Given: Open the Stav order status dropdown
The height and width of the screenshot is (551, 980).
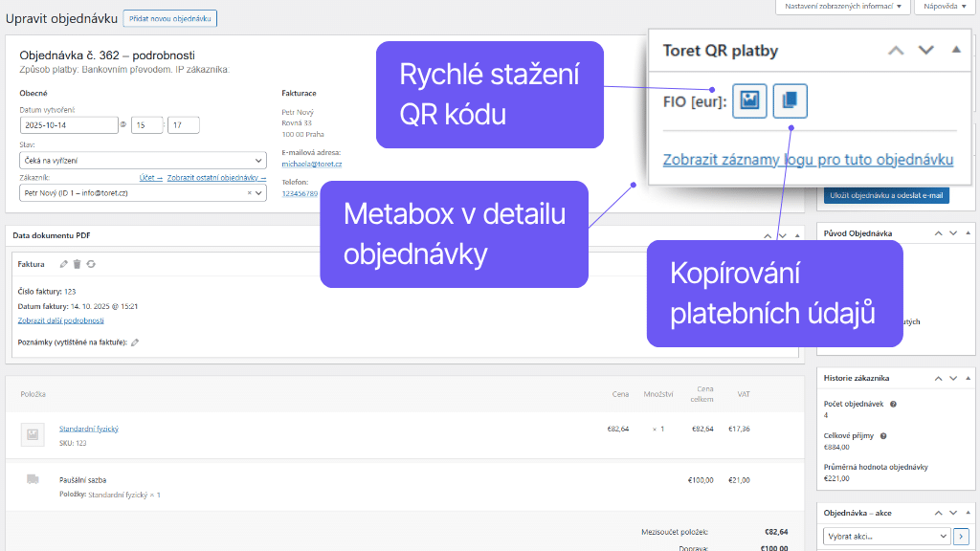Looking at the screenshot, I should 143,161.
